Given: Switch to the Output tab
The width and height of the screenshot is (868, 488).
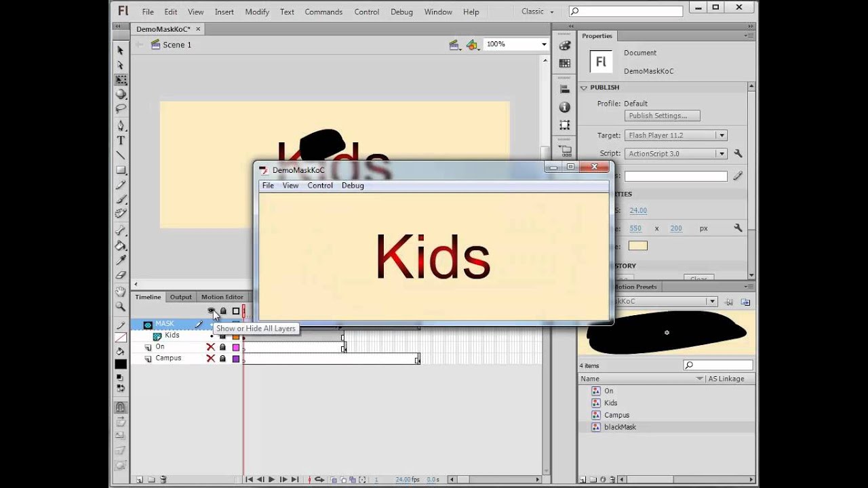Looking at the screenshot, I should 180,297.
